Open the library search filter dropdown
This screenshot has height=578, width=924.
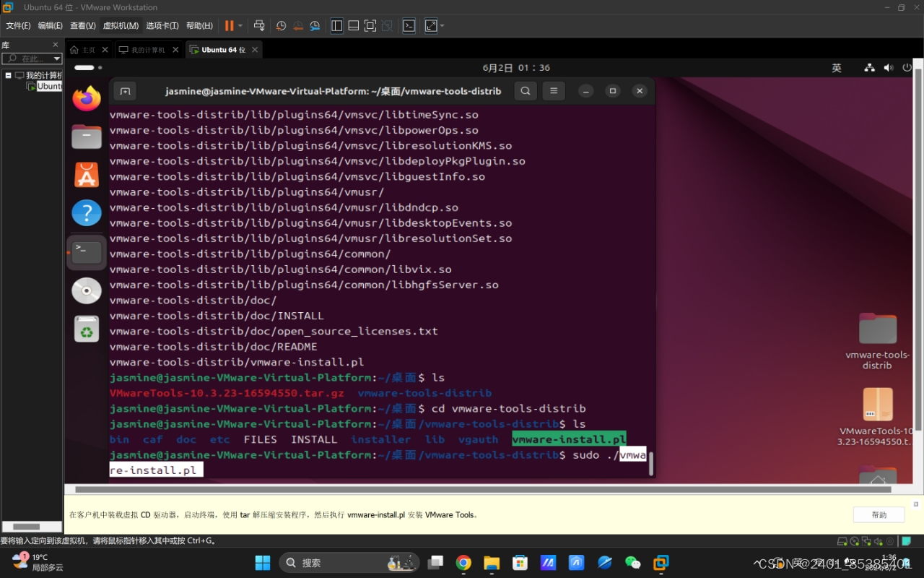57,59
